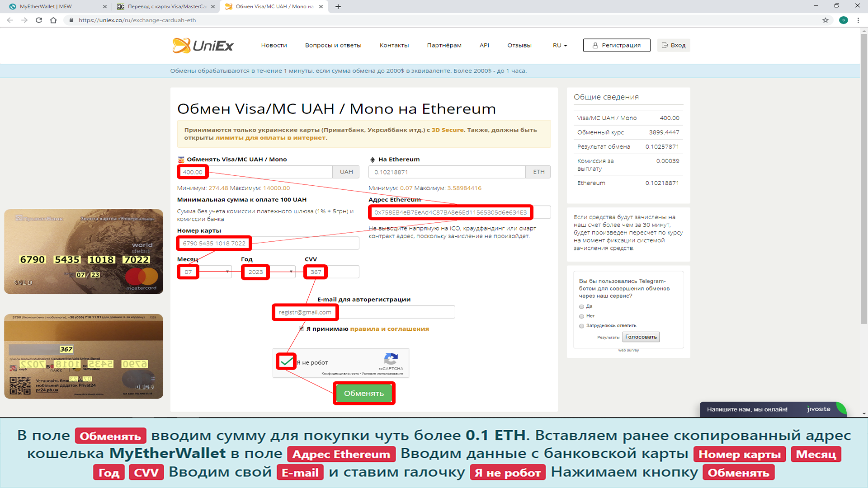Open the 3D Secure link

448,130
